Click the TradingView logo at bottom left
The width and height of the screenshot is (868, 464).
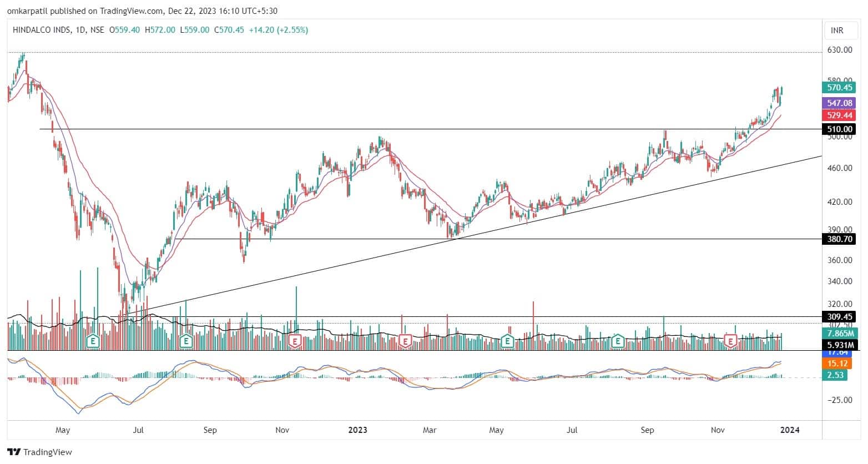[39, 452]
